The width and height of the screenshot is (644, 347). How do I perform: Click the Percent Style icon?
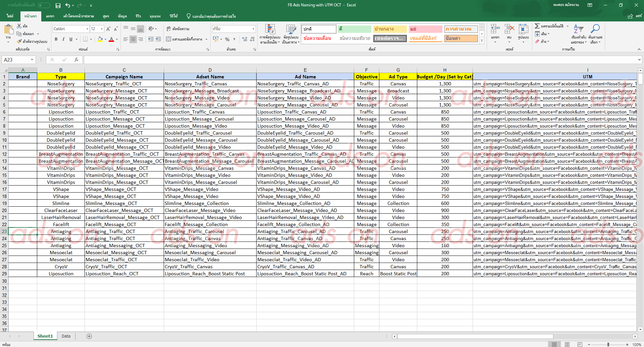pyautogui.click(x=227, y=39)
